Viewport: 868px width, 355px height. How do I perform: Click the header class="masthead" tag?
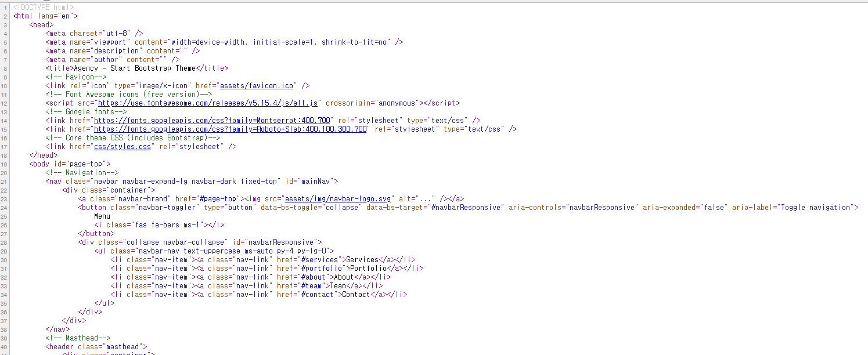point(96,347)
